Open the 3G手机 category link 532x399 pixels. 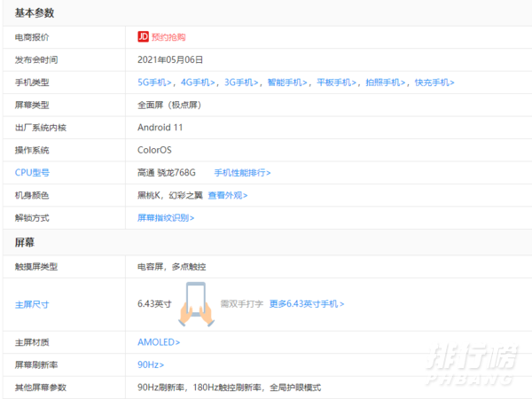pos(241,82)
